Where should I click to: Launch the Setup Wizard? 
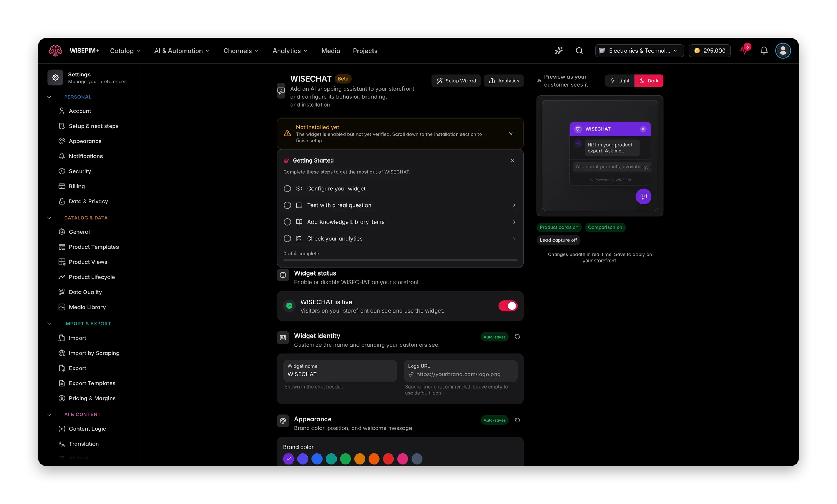click(x=456, y=81)
